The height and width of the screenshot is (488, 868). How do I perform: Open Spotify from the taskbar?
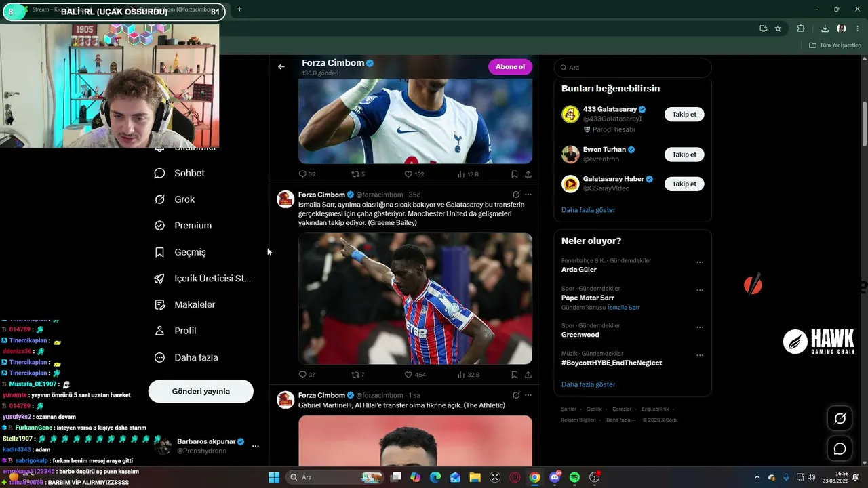click(574, 477)
